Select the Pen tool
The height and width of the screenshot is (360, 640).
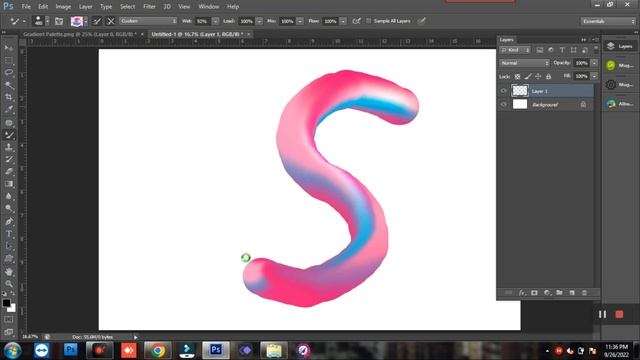pyautogui.click(x=9, y=221)
